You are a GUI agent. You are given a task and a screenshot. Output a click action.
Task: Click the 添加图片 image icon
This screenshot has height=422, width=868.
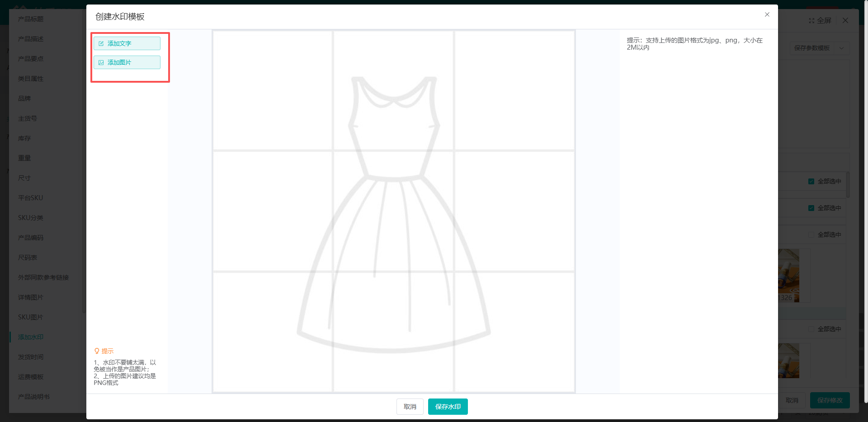click(101, 63)
